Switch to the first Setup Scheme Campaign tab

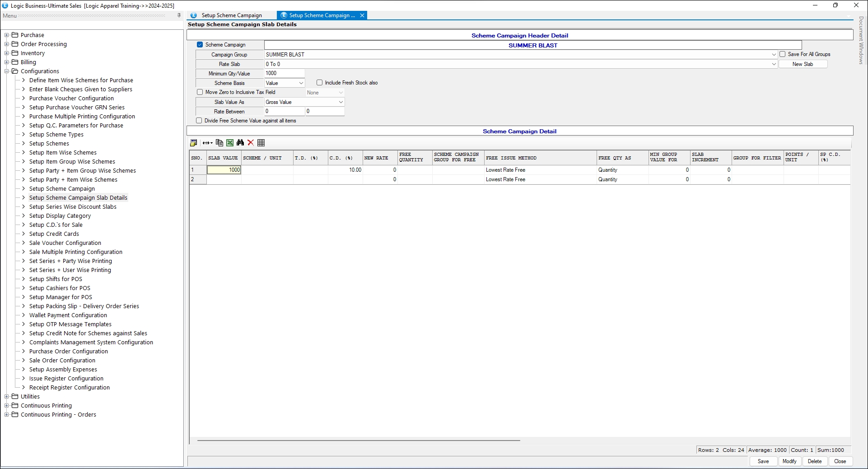point(231,15)
